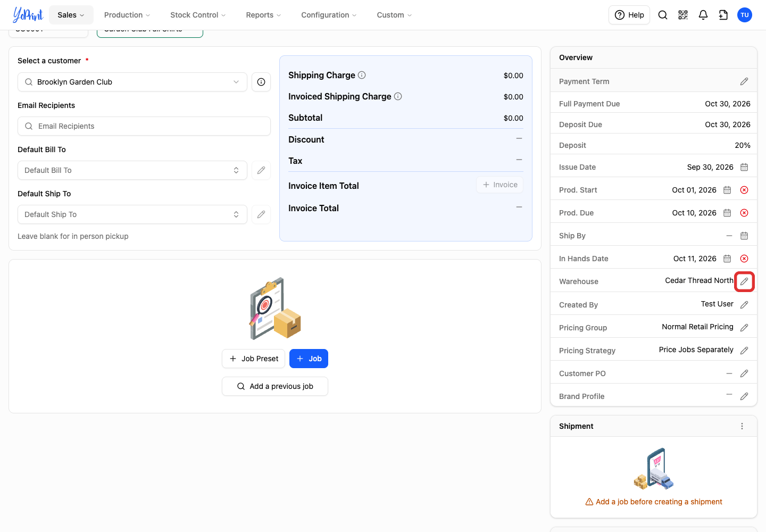This screenshot has width=766, height=532.
Task: Click the Help button
Action: tap(629, 15)
